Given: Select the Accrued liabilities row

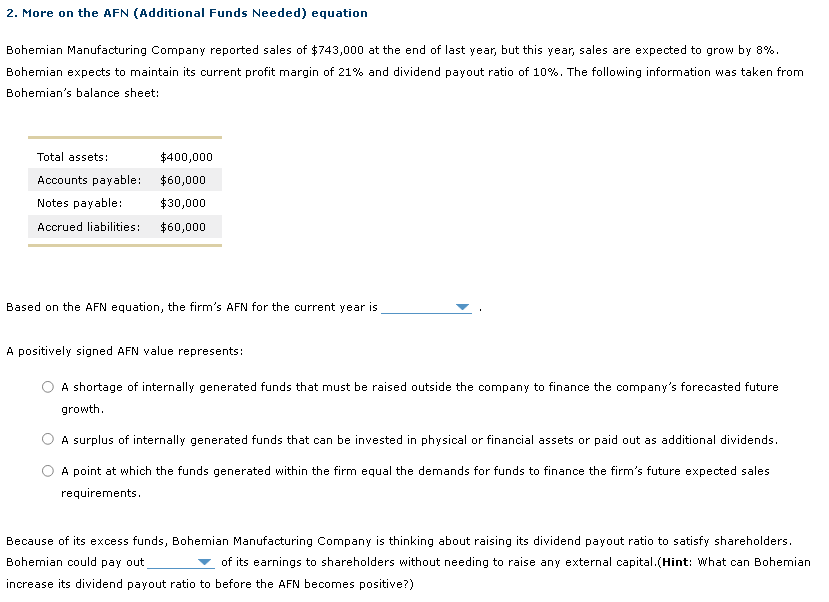Looking at the screenshot, I should click(x=125, y=226).
